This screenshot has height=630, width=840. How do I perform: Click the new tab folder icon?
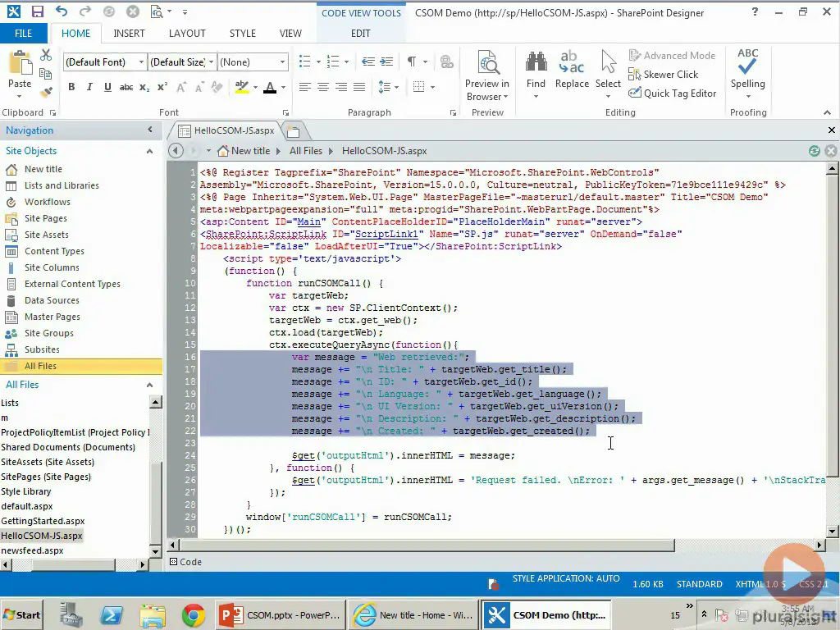pos(293,130)
